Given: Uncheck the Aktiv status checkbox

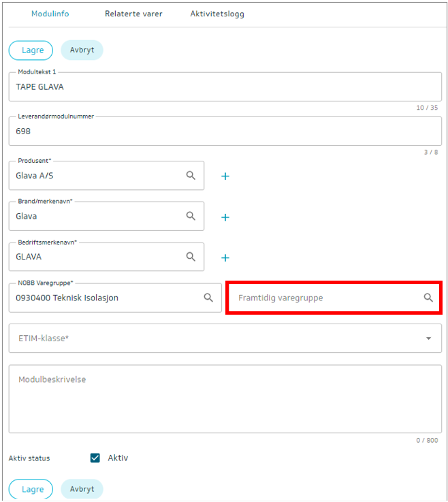Looking at the screenshot, I should coord(95,458).
